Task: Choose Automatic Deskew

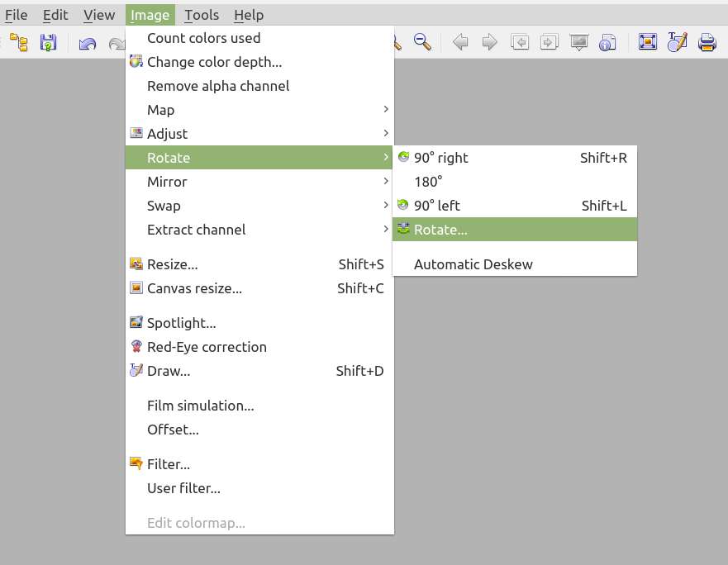Action: point(515,264)
